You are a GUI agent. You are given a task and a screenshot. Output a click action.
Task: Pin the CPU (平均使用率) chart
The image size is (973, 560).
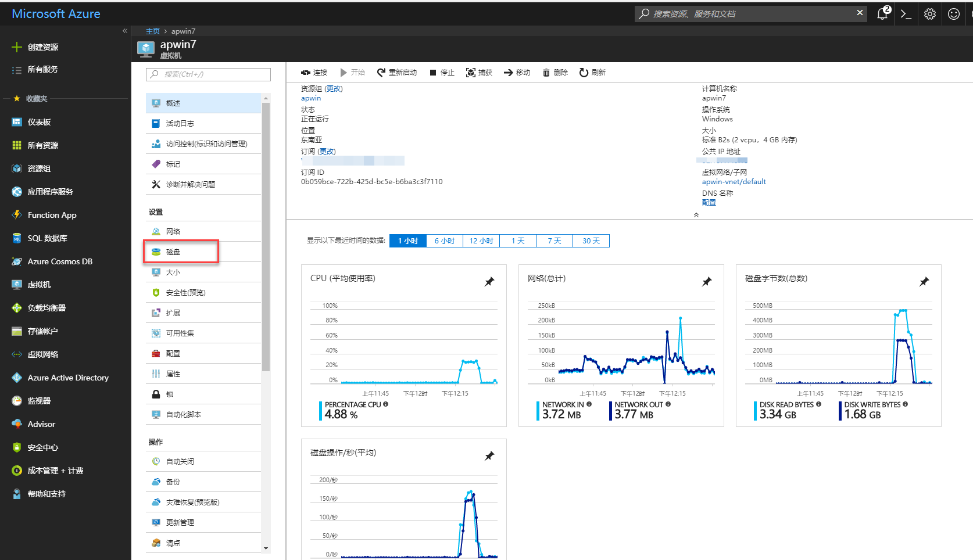point(489,282)
